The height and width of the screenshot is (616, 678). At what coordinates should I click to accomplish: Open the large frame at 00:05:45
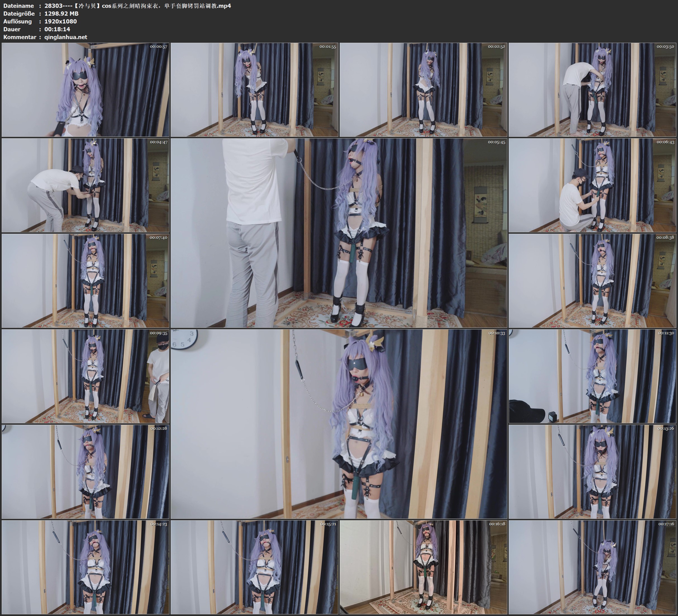tap(339, 233)
